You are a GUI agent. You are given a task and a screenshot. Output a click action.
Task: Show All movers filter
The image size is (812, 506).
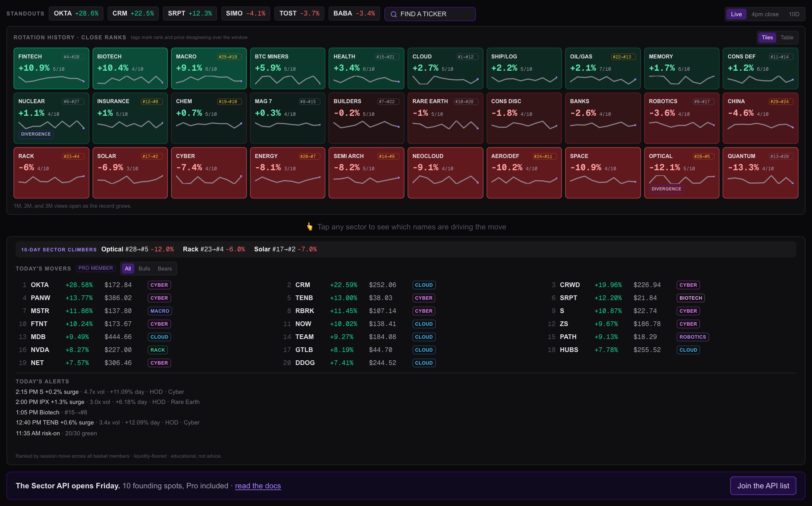coord(128,269)
